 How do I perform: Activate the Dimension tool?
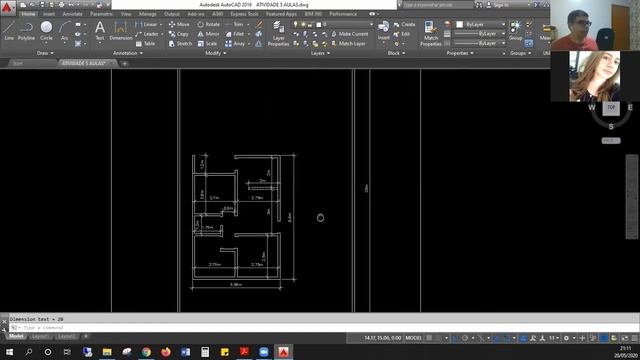pos(120,31)
